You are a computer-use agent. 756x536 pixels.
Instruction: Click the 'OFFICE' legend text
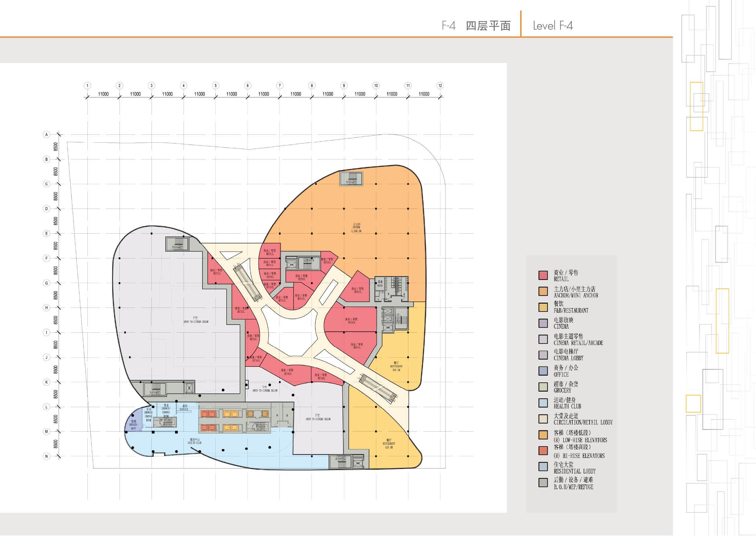(x=561, y=375)
